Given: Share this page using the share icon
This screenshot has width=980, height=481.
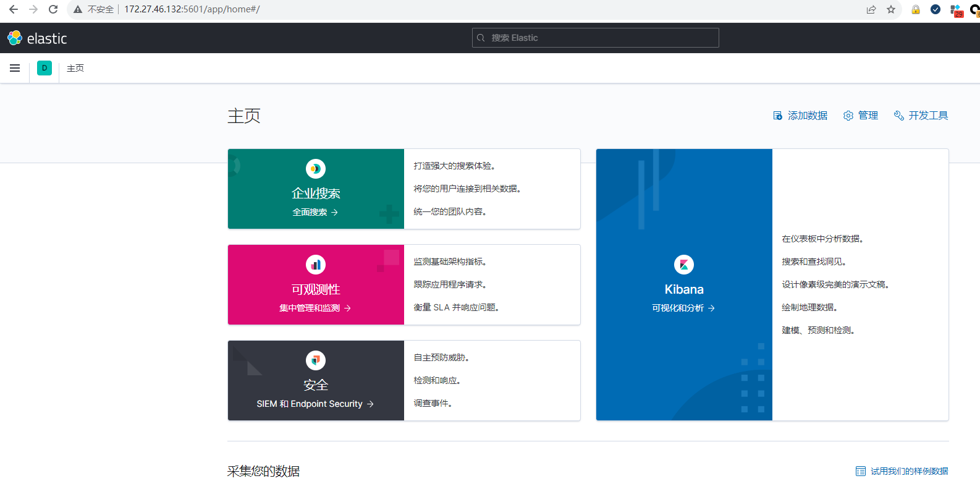Looking at the screenshot, I should pyautogui.click(x=871, y=9).
